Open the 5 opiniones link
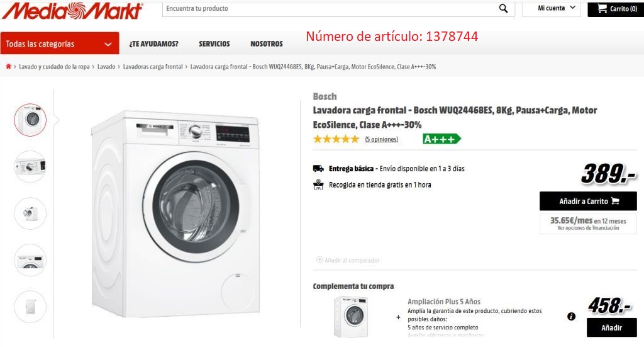 point(382,139)
